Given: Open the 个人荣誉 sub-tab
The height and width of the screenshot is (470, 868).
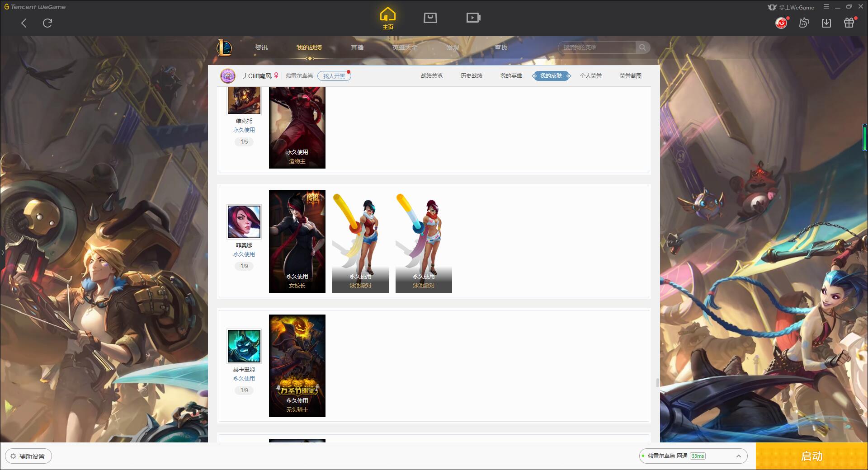Looking at the screenshot, I should (591, 76).
